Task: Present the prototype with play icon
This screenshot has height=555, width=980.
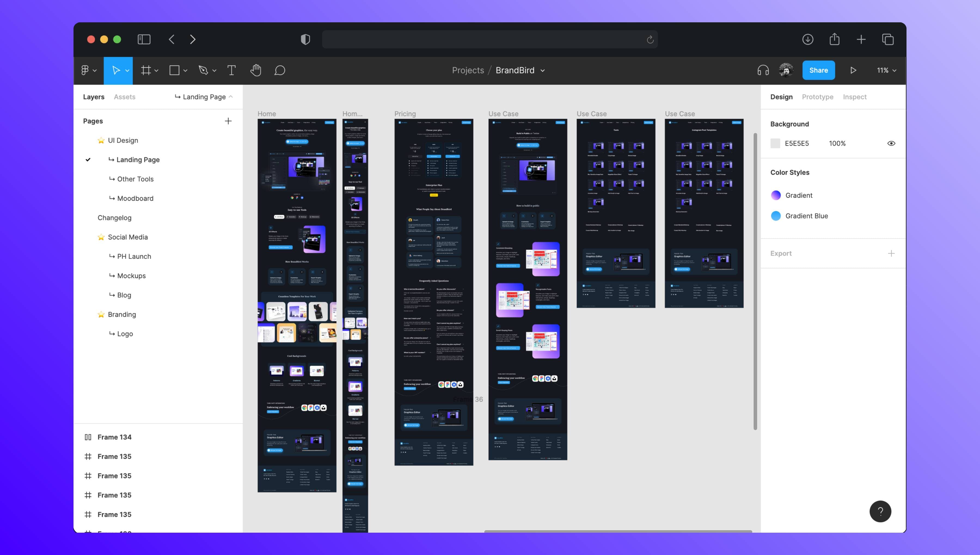Action: point(853,70)
